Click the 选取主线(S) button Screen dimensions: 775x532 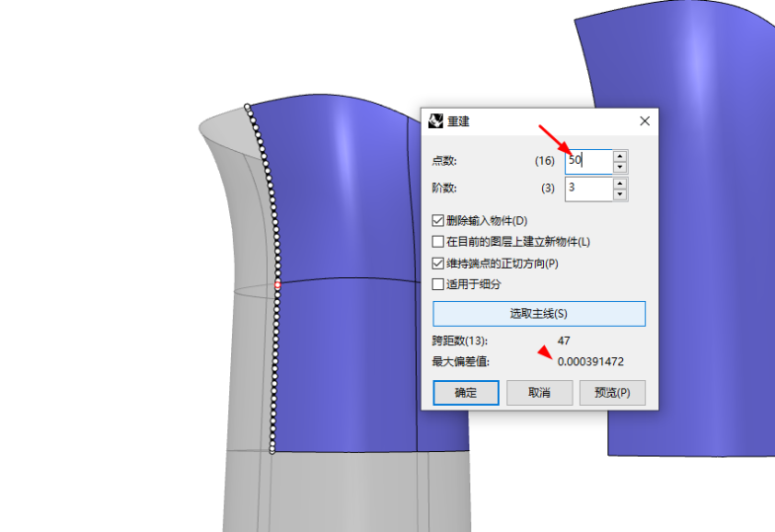(539, 314)
